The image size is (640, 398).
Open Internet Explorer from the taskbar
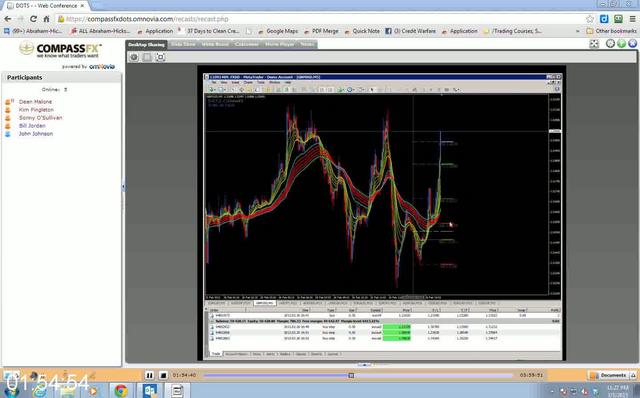pyautogui.click(x=40, y=391)
